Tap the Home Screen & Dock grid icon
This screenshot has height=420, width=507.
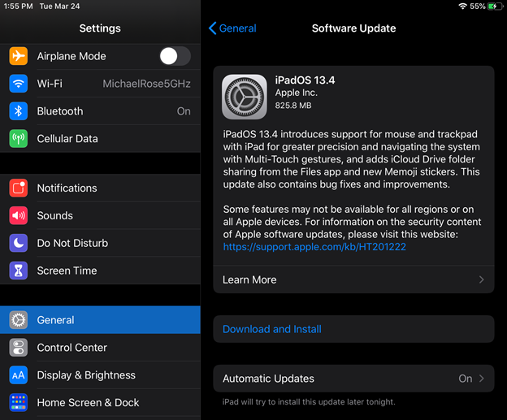(x=19, y=402)
